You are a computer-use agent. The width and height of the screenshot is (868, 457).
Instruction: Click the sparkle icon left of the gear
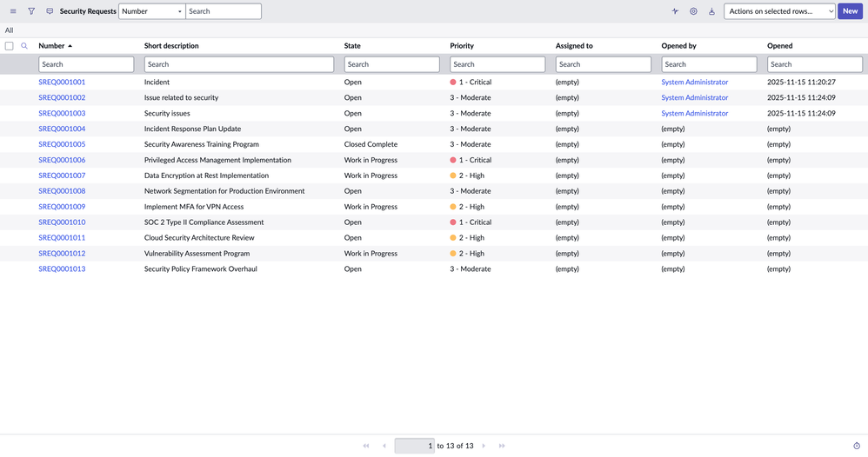(x=675, y=11)
